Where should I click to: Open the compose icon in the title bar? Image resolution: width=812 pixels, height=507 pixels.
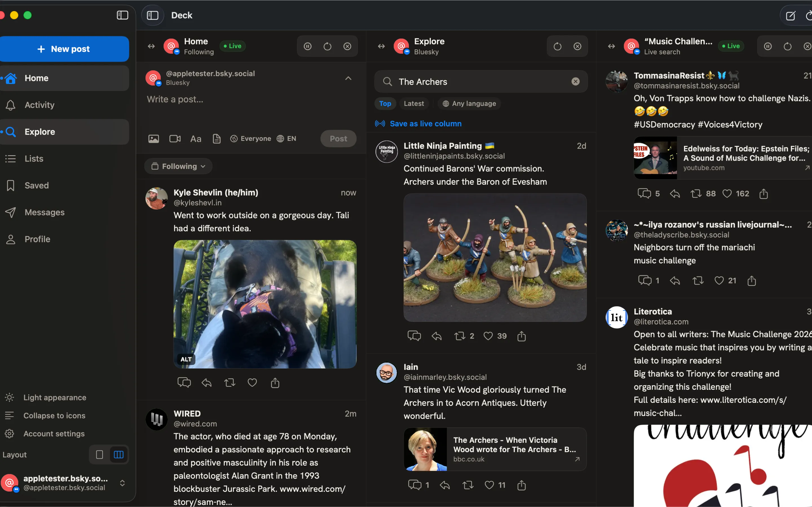click(791, 15)
